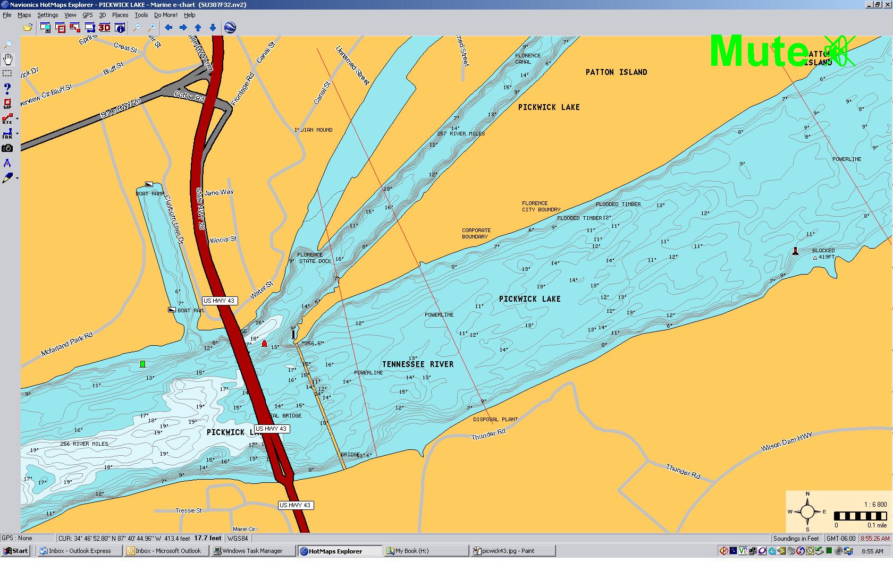Expand the Track (TRK) tool dropdown arrow
This screenshot has height=588, width=893.
(x=18, y=134)
